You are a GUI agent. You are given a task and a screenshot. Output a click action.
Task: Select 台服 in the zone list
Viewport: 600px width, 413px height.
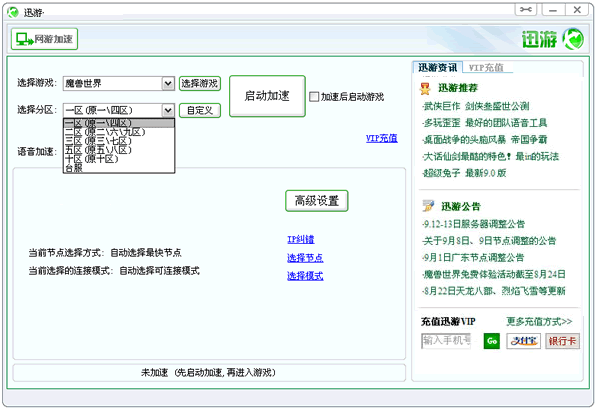[73, 168]
